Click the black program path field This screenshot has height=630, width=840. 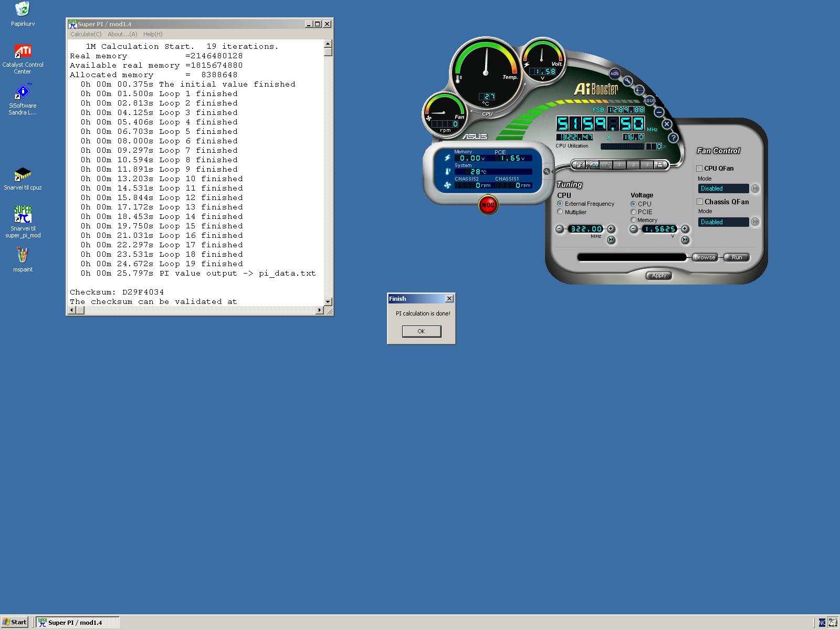[x=632, y=257]
